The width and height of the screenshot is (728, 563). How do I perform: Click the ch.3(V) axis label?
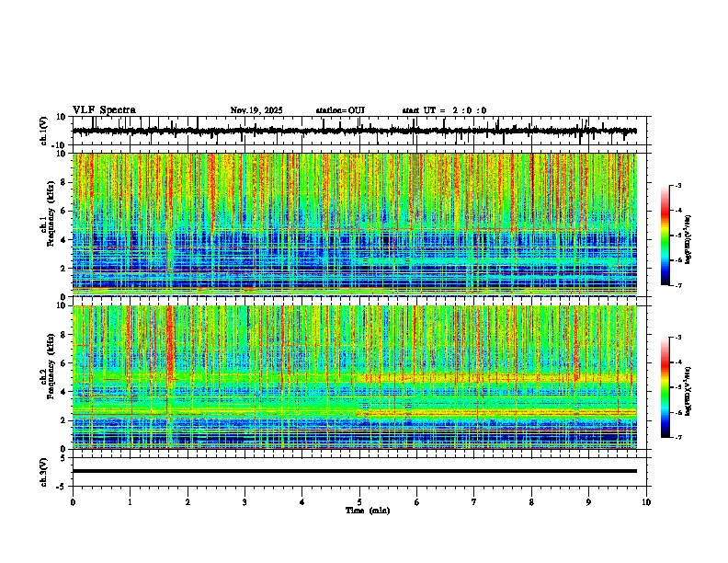pos(44,473)
